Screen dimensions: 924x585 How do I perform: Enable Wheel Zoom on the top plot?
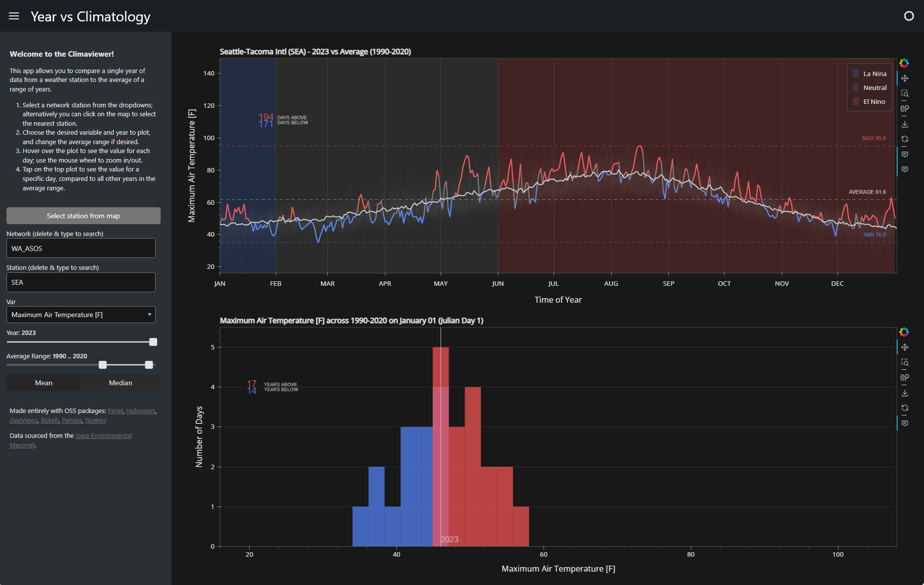(905, 109)
